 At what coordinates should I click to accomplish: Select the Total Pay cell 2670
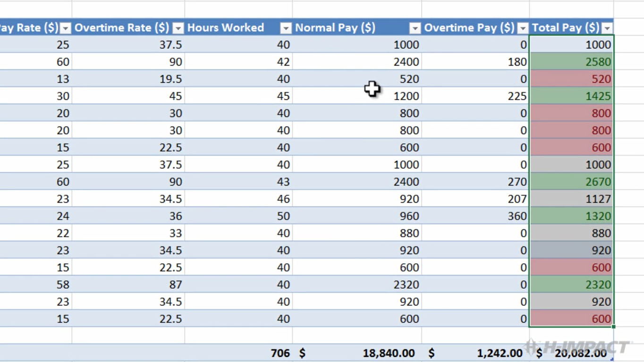click(571, 182)
